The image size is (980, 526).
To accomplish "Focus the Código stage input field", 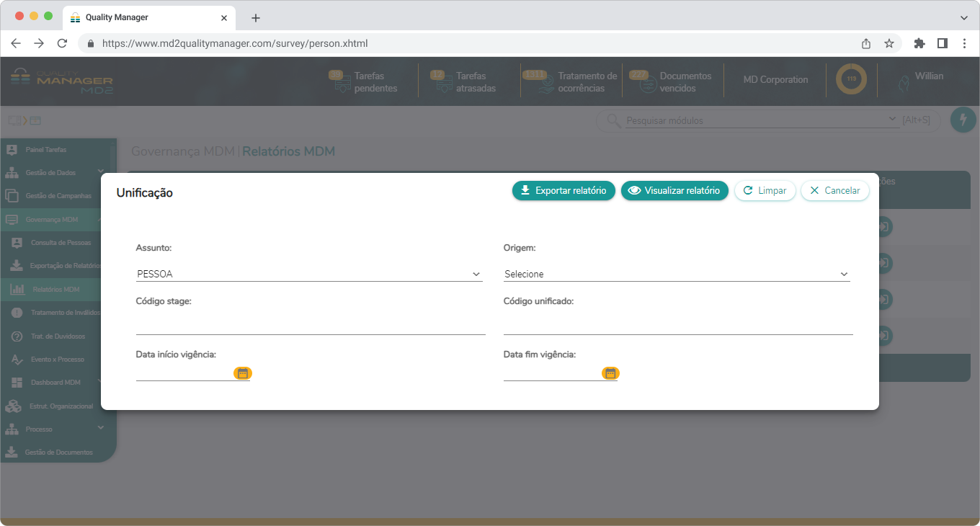I will [311, 326].
